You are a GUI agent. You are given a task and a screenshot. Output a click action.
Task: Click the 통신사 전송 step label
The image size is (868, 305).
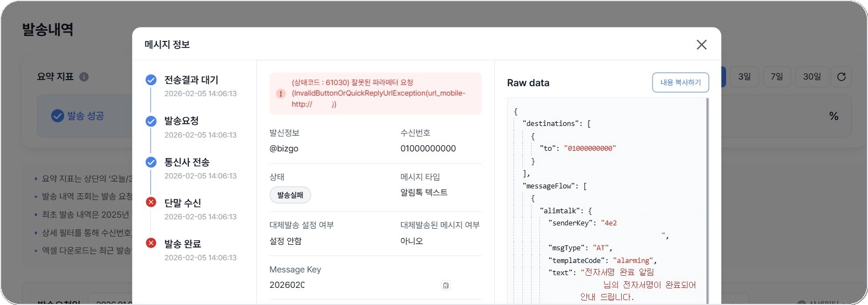pos(187,162)
